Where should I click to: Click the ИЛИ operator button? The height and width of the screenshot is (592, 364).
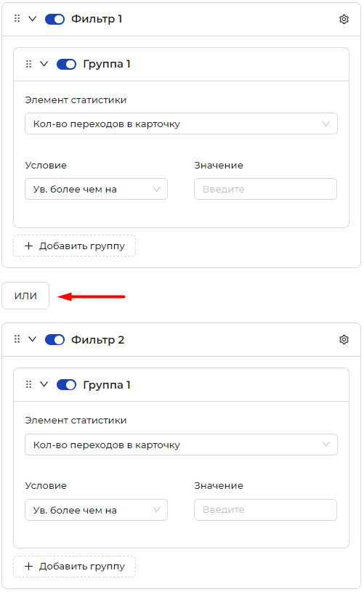[x=25, y=296]
